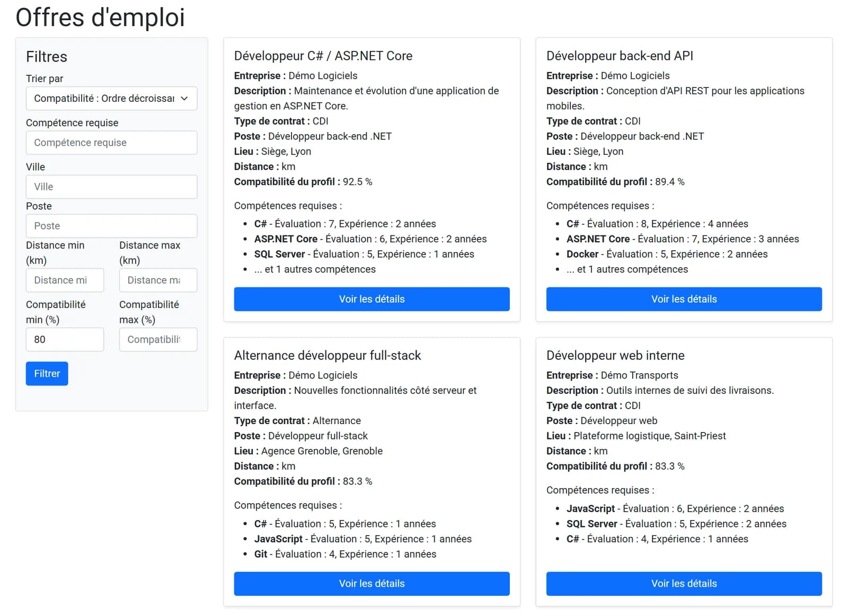Click the 92.5 % compatibility value
Viewport: 848px width, 616px height.
click(x=357, y=182)
